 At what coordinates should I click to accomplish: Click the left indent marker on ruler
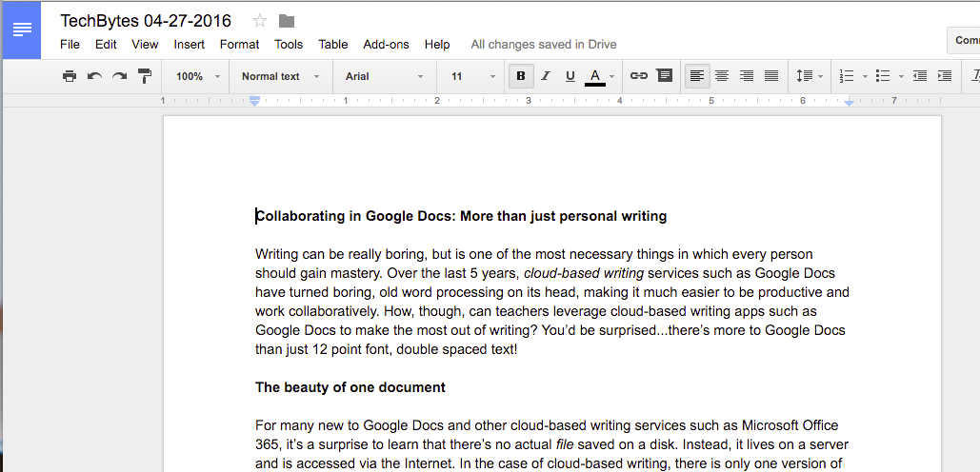[254, 101]
